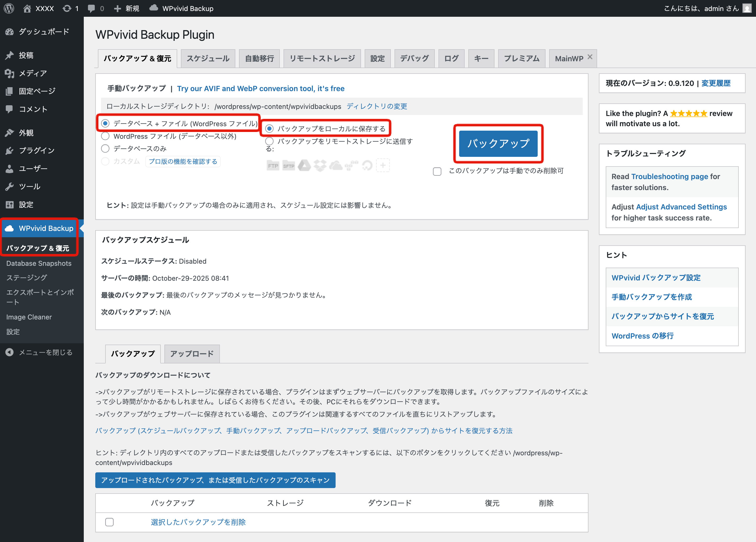The image size is (756, 542).
Task: Expand the プラグイン sidebar menu
Action: tap(37, 151)
